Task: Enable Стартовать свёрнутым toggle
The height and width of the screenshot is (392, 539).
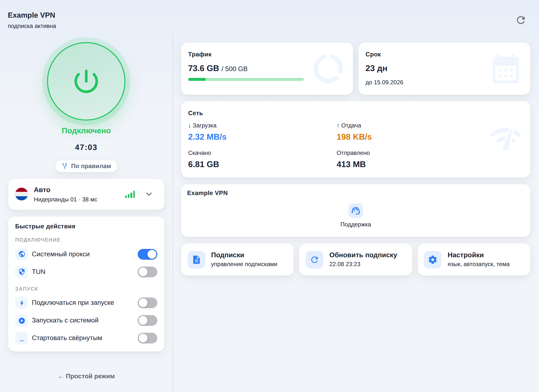Action: point(147,338)
